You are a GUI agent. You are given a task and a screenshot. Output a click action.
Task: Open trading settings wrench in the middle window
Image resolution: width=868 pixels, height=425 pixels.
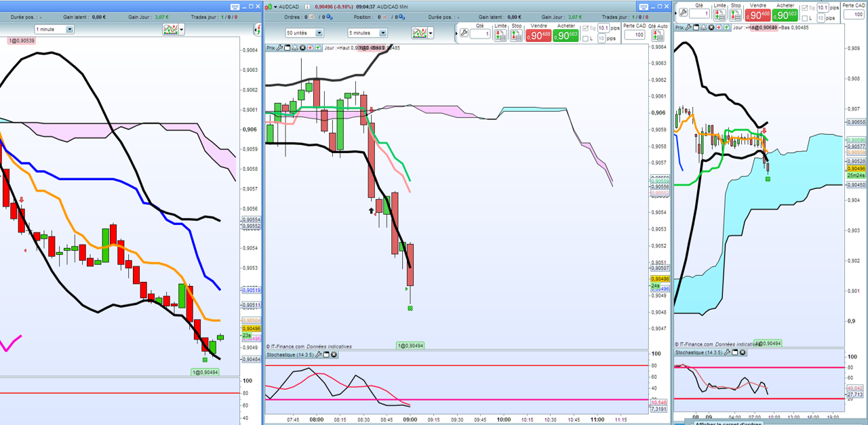tap(465, 33)
